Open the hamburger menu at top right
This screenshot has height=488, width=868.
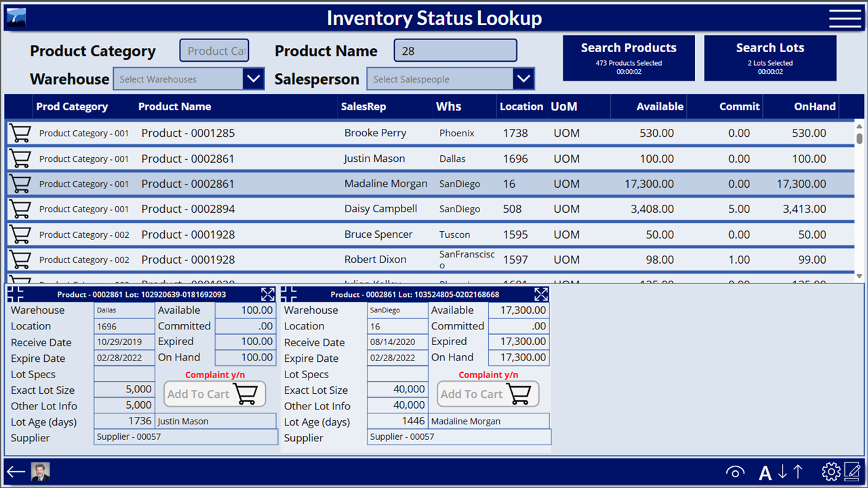[x=844, y=18]
